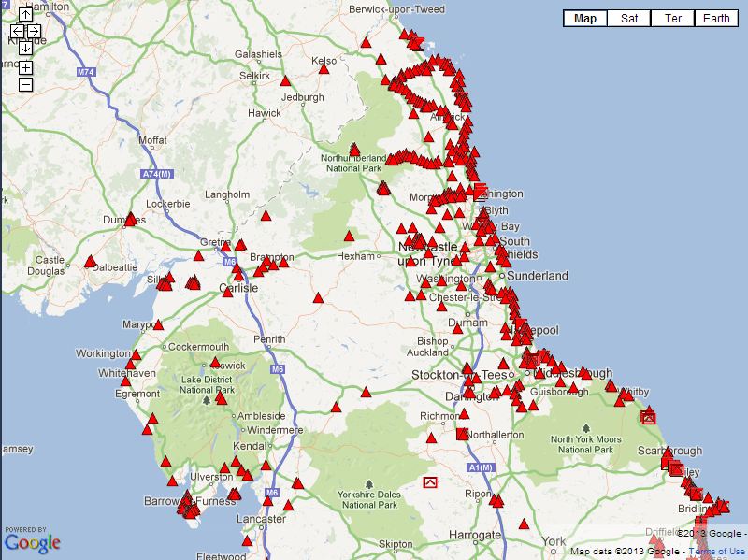Select the marker northwest of Hexham
The width and height of the screenshot is (748, 560).
349,236
